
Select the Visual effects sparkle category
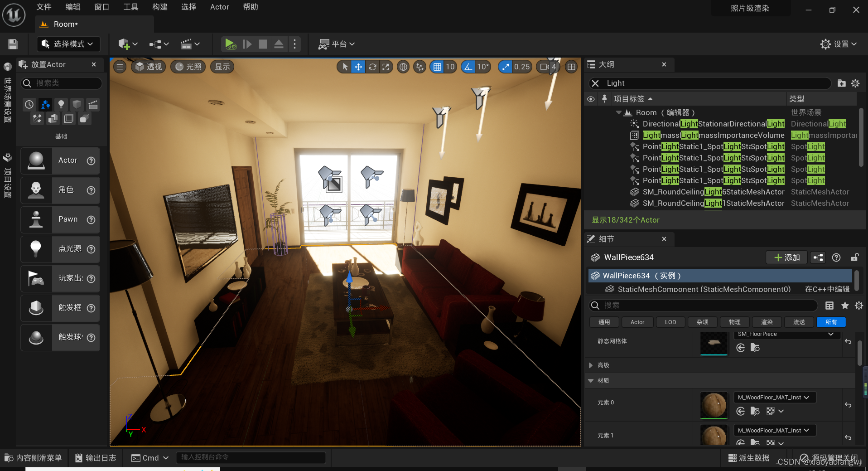(x=37, y=118)
